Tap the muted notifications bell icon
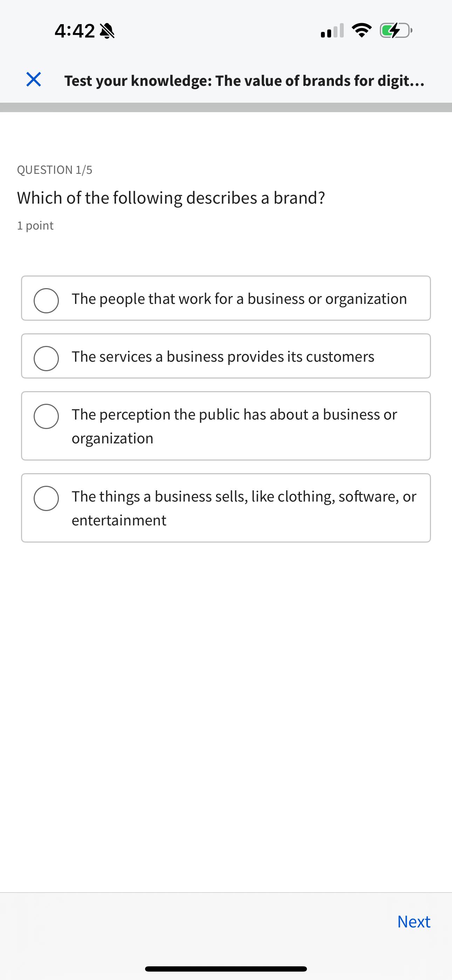The height and width of the screenshot is (980, 452). [108, 30]
